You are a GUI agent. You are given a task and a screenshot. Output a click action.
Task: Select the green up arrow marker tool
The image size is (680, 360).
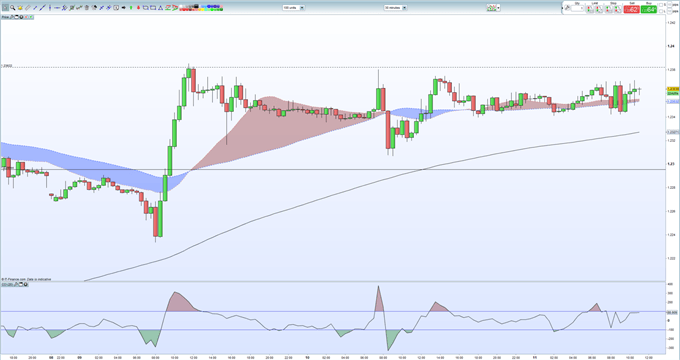tap(131, 7)
